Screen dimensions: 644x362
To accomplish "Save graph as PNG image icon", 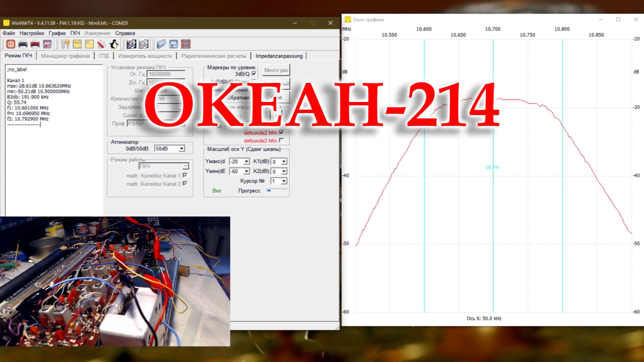I will pos(47,44).
